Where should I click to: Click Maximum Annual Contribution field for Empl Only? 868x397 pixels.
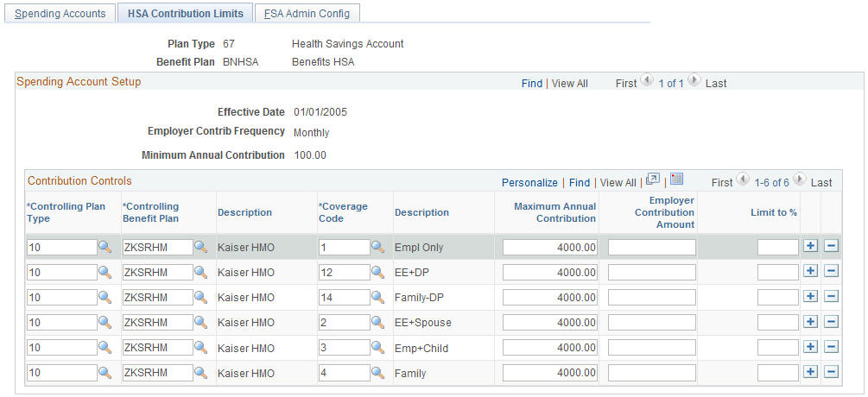tap(549, 247)
